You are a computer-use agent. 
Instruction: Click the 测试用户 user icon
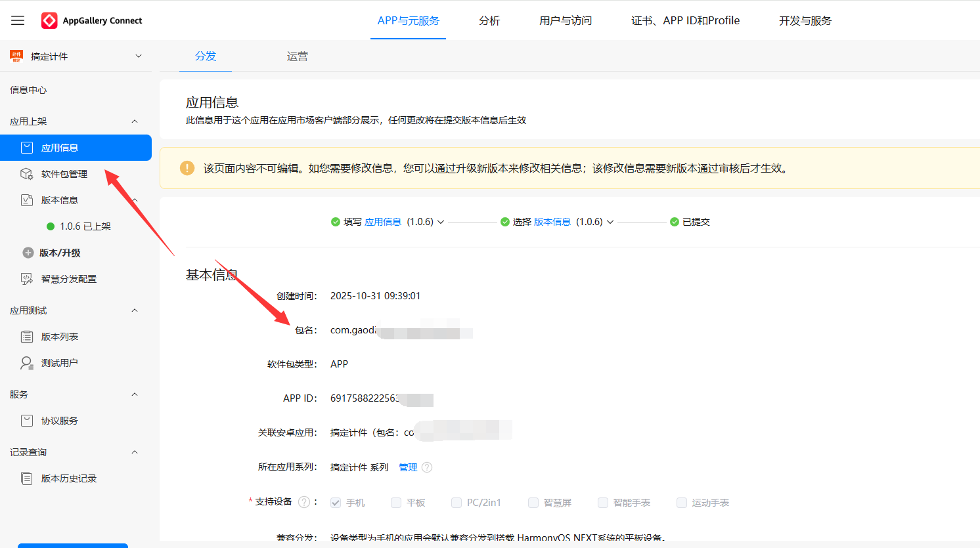click(x=27, y=363)
